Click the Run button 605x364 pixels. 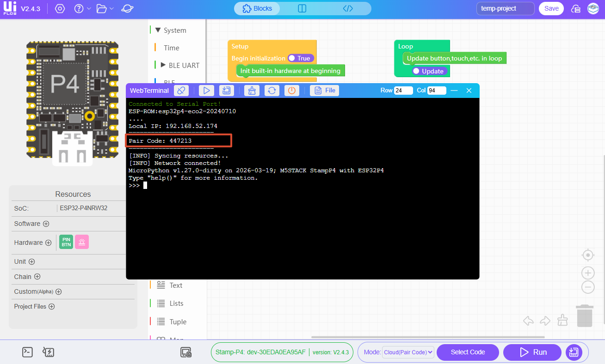pos(532,352)
